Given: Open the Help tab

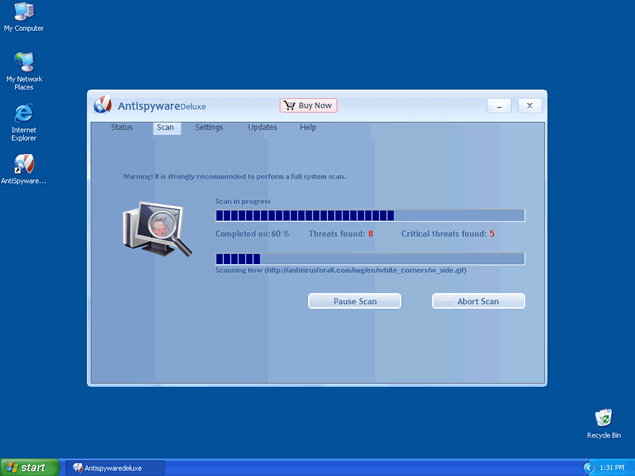Looking at the screenshot, I should tap(308, 128).
